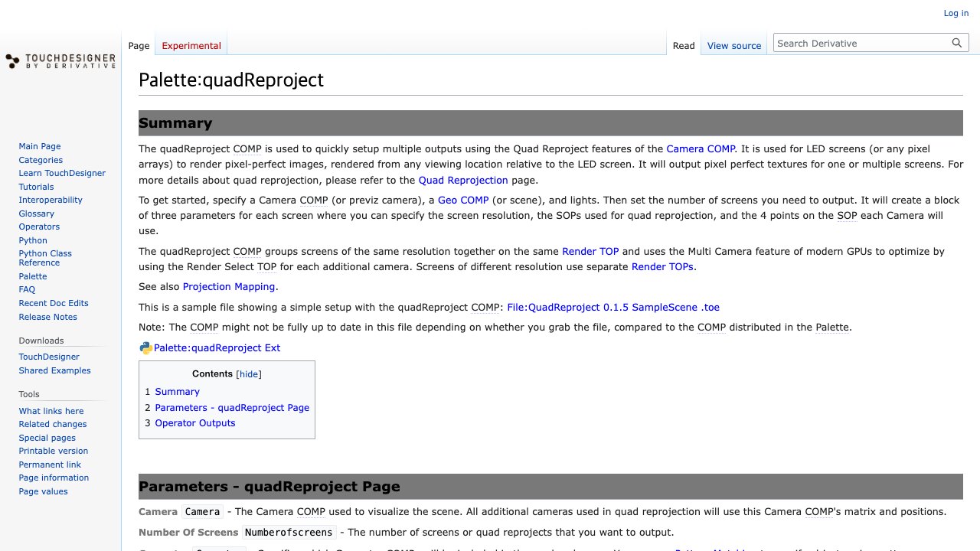Open Python Class Reference link

(x=45, y=258)
